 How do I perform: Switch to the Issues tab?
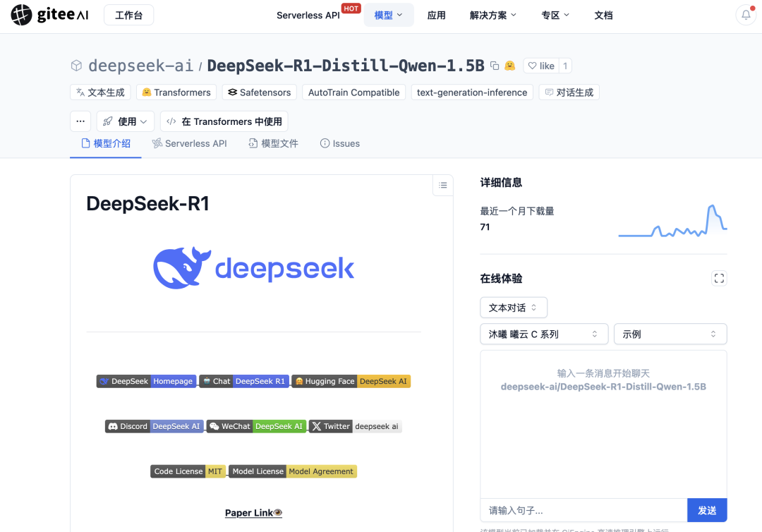pos(340,143)
